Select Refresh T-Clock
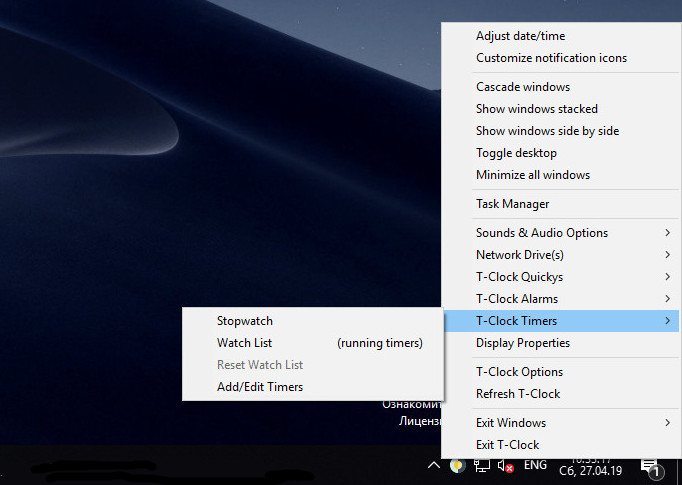Image resolution: width=682 pixels, height=485 pixels. click(560, 394)
